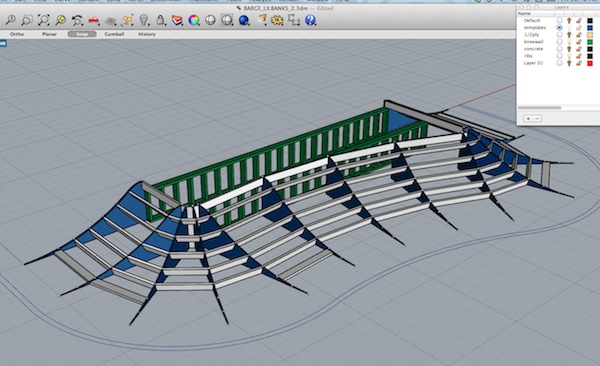
Task: Open the stacked Layers toolbar icon
Action: (177, 20)
